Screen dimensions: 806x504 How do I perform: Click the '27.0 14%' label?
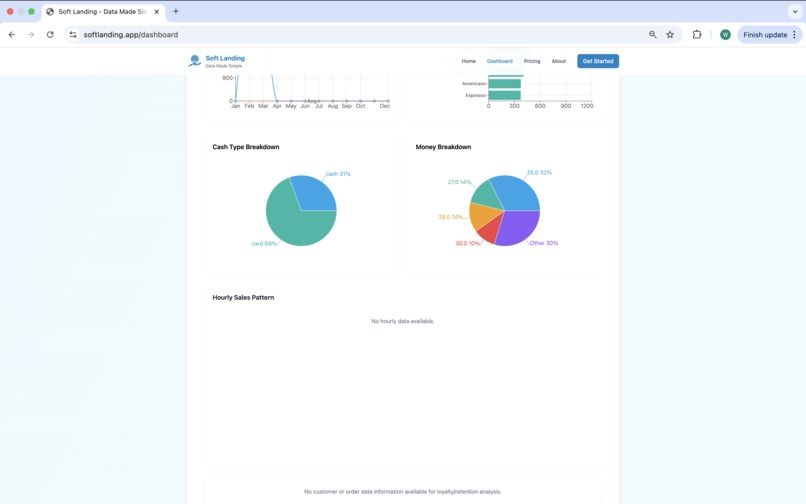pyautogui.click(x=460, y=182)
